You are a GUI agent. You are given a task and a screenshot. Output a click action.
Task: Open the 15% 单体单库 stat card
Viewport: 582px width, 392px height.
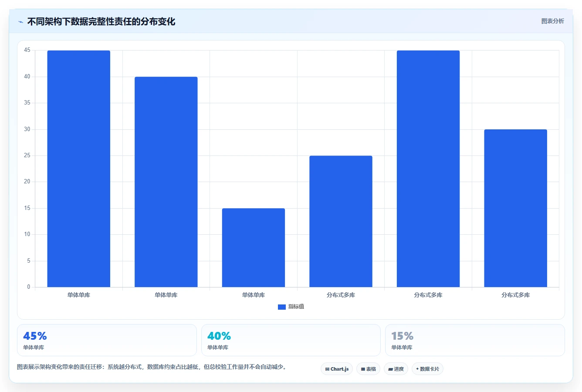tap(475, 340)
